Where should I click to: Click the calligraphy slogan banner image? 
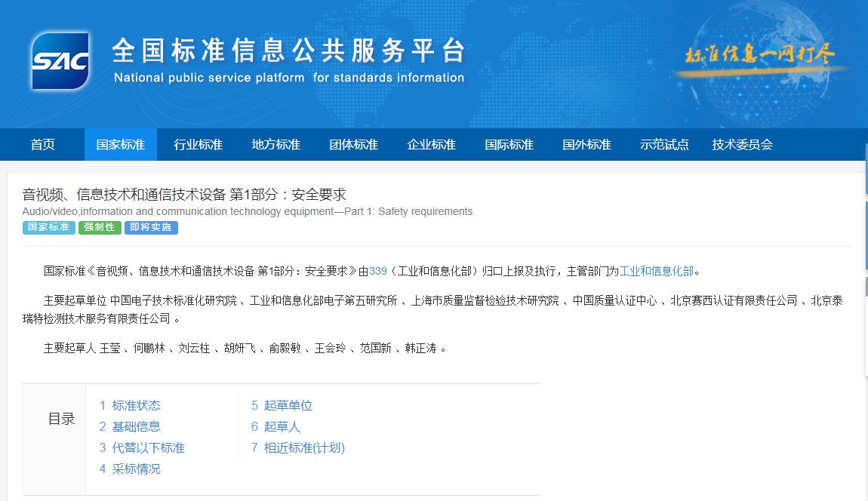759,56
